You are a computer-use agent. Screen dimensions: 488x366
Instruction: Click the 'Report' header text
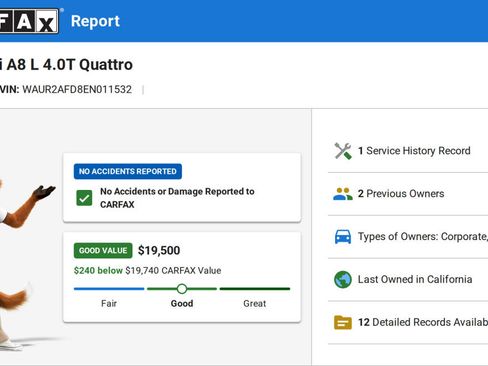(x=95, y=21)
